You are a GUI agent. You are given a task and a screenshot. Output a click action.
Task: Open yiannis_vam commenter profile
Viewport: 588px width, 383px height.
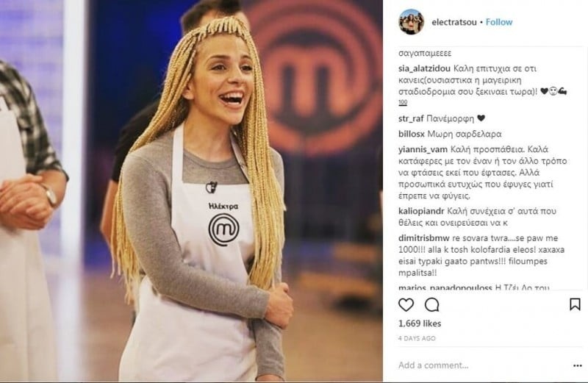click(423, 149)
